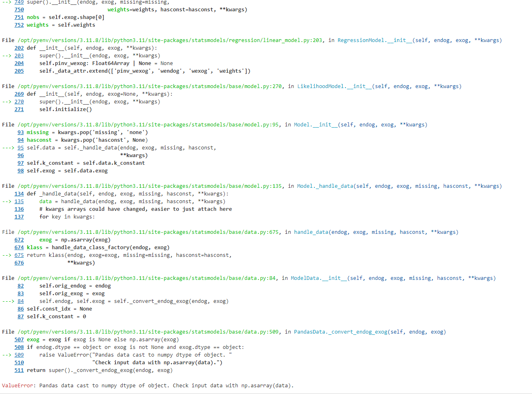Open the data.py:84 file path link
The width and height of the screenshot is (532, 399).
pos(147,278)
